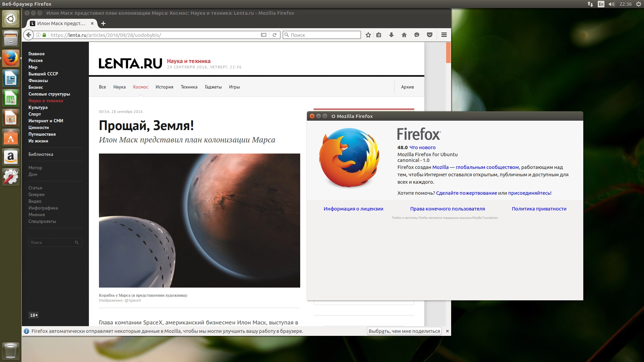Bookmark this page with the star icon
This screenshot has width=644, height=362.
coord(368,35)
